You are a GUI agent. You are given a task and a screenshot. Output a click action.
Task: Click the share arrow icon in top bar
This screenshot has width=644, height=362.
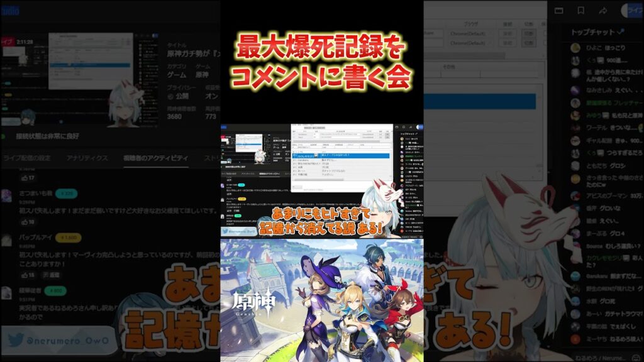(x=602, y=10)
